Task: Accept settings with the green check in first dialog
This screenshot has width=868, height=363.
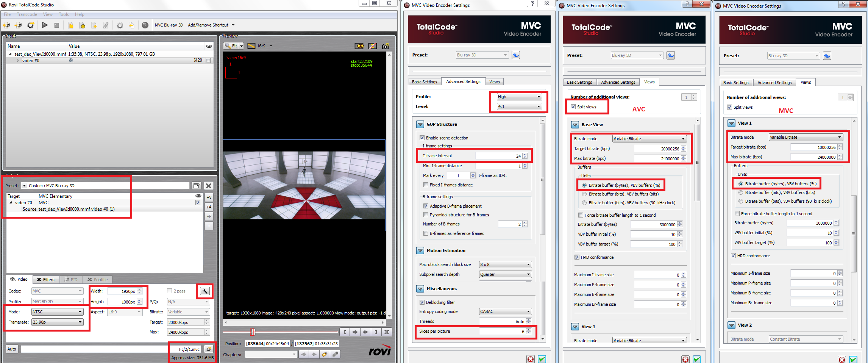Action: [x=542, y=358]
